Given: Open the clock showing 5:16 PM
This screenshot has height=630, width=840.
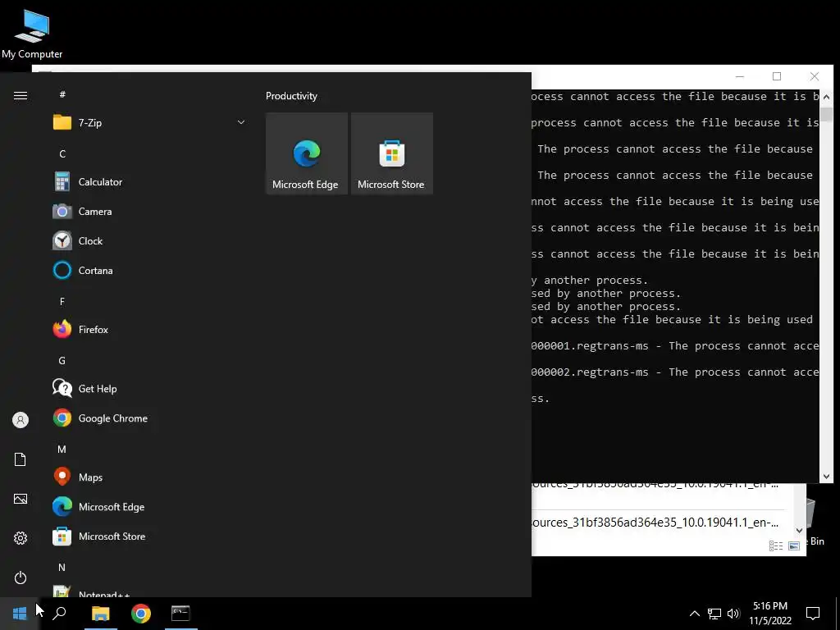Looking at the screenshot, I should coord(769,614).
